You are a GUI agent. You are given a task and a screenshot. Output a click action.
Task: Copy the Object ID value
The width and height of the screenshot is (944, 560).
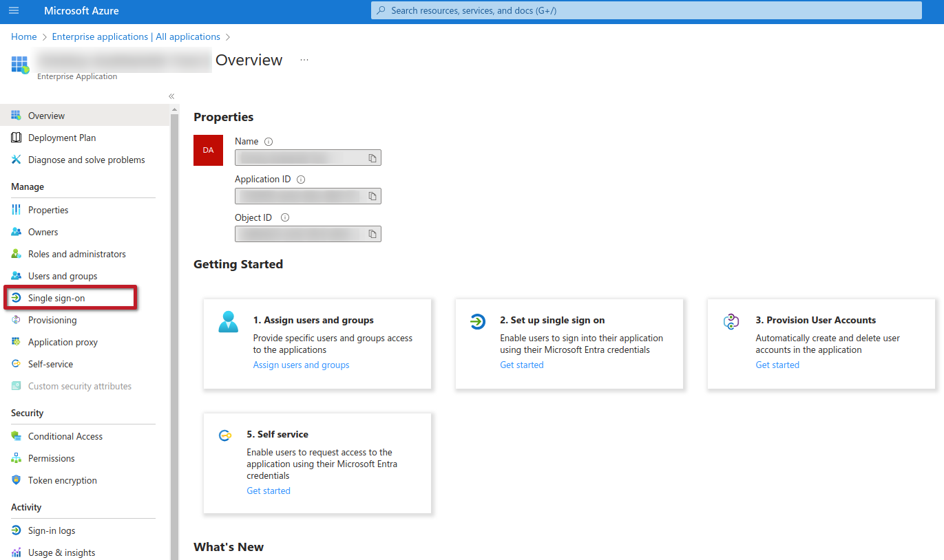(x=372, y=234)
